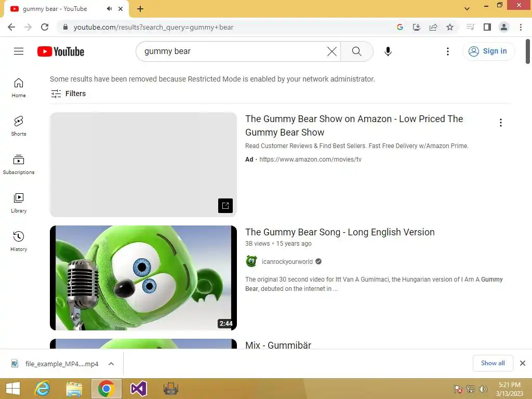Click the magnifier search button
Image resolution: width=532 pixels, height=399 pixels.
click(356, 51)
